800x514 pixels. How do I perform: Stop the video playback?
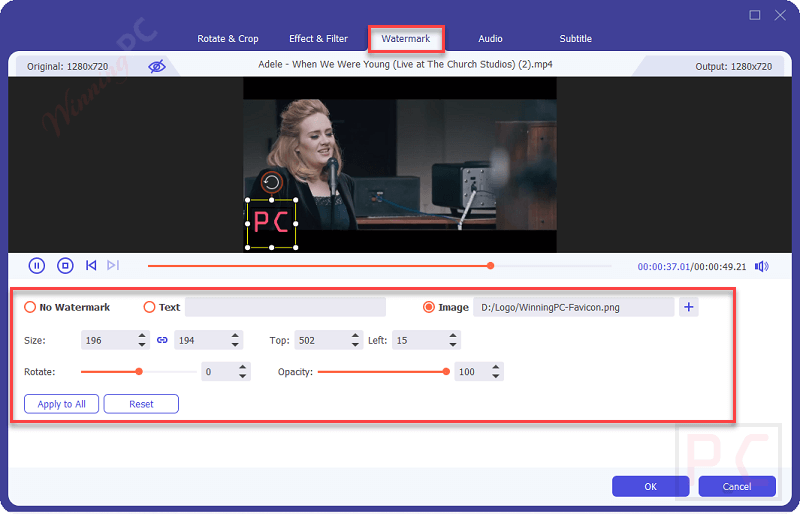pyautogui.click(x=65, y=266)
